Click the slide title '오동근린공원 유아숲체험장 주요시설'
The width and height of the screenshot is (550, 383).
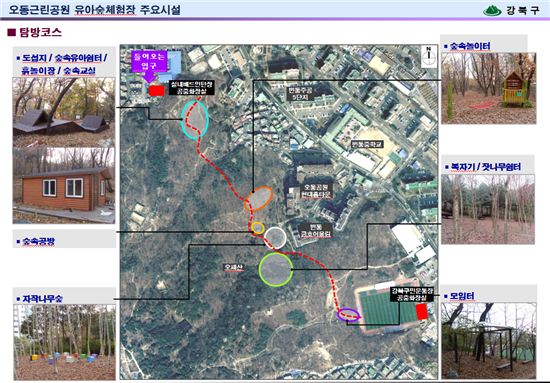click(95, 9)
